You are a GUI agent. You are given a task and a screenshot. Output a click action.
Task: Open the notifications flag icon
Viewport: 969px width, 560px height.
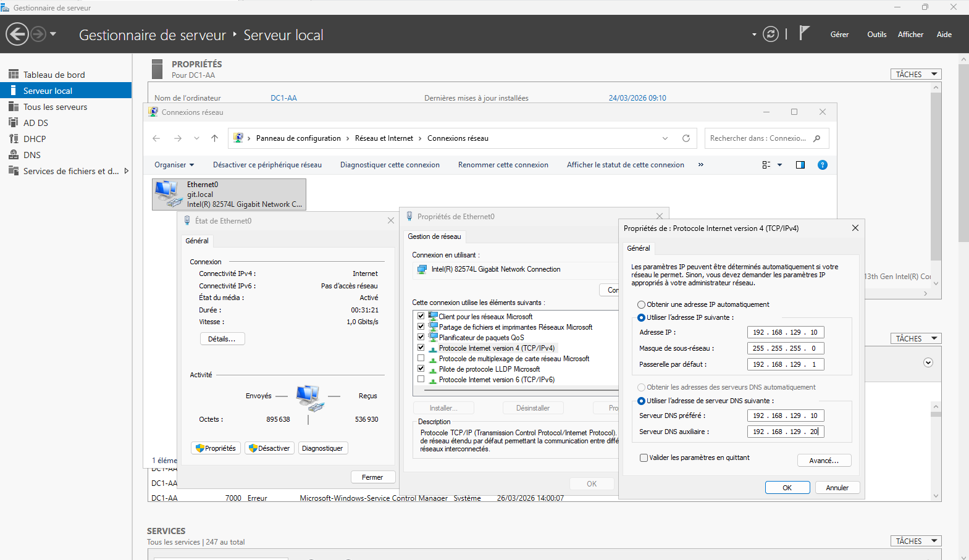pos(803,33)
